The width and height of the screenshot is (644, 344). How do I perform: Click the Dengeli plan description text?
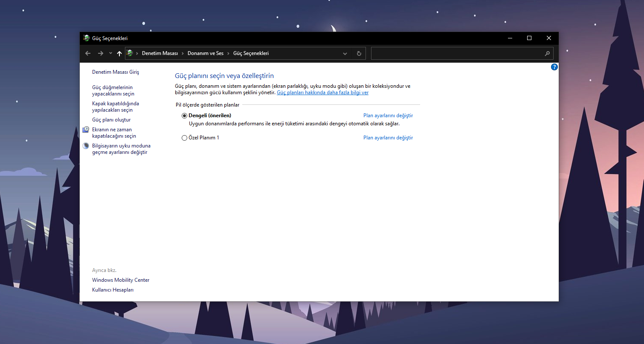[x=294, y=124]
